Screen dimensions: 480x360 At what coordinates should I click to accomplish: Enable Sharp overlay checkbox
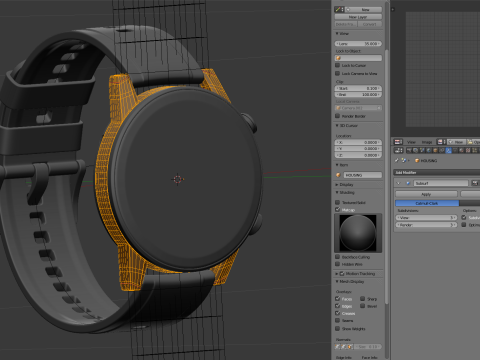tap(363, 299)
